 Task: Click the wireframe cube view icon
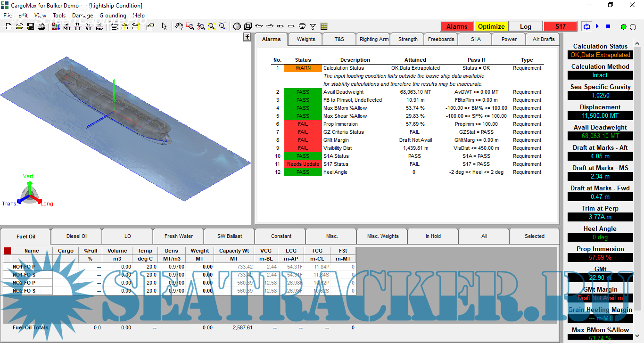248,26
